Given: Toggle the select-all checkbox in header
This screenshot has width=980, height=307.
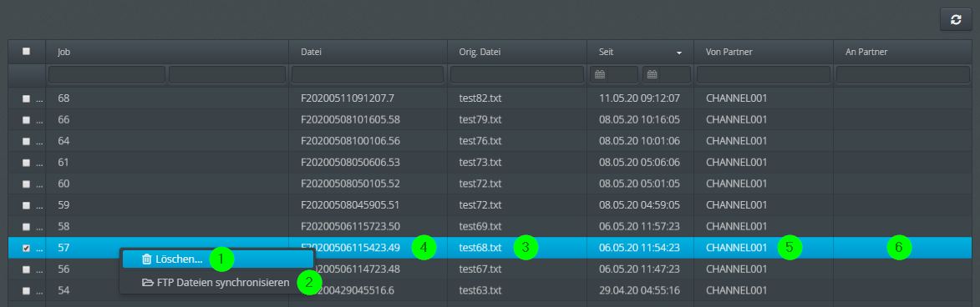Looking at the screenshot, I should point(26,52).
